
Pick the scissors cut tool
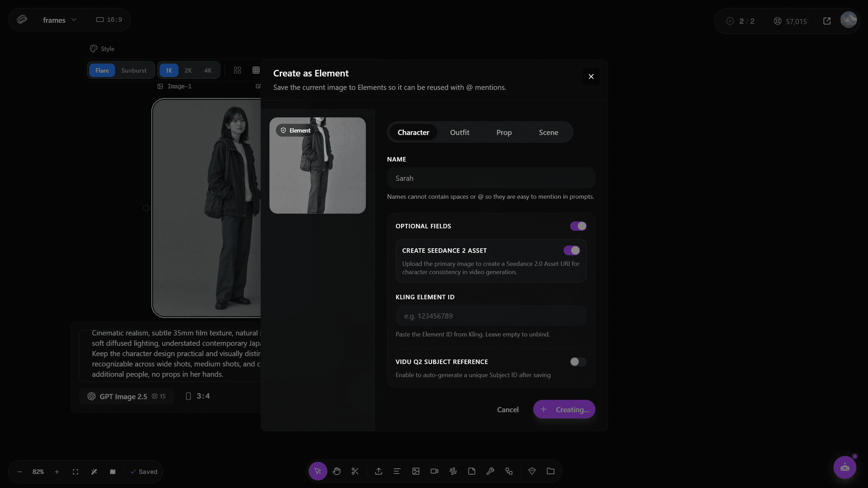(x=355, y=471)
